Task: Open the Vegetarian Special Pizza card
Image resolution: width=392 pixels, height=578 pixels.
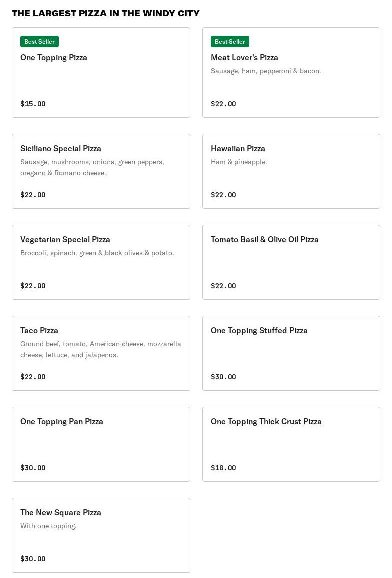Action: pyautogui.click(x=101, y=262)
